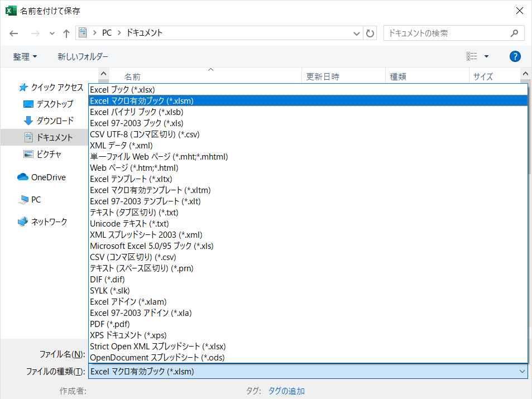The image size is (532, 399).
Task: Pick Excel 97-2003 テンプレート (*.xlt)
Action: [308, 201]
